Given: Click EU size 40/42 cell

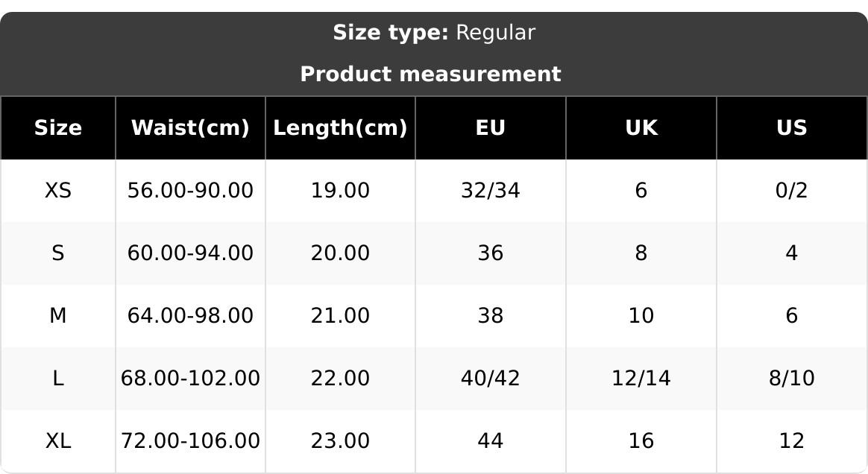Looking at the screenshot, I should tap(491, 379).
